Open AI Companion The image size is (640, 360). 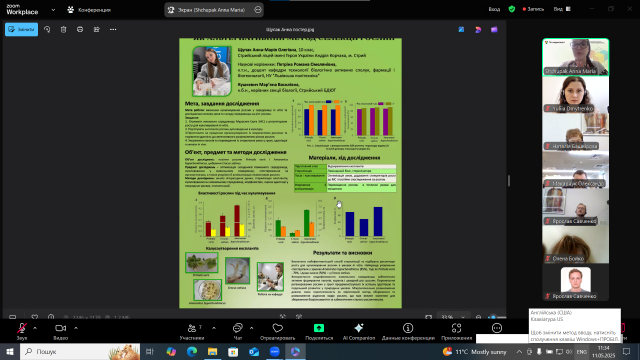[x=359, y=331]
